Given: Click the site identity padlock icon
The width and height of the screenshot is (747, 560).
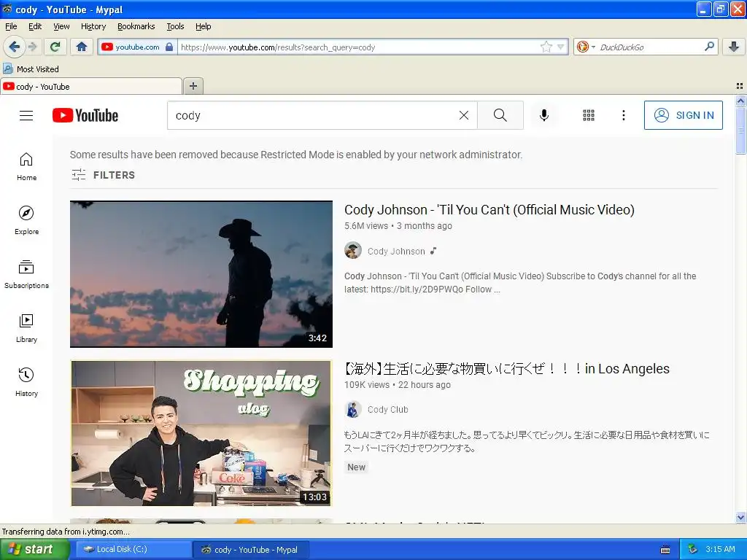Looking at the screenshot, I should click(169, 47).
